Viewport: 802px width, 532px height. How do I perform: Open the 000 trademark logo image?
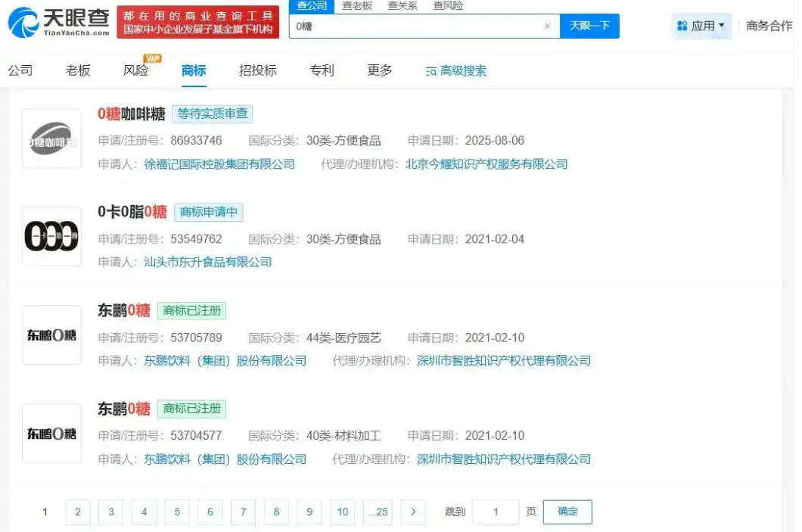[x=51, y=236]
